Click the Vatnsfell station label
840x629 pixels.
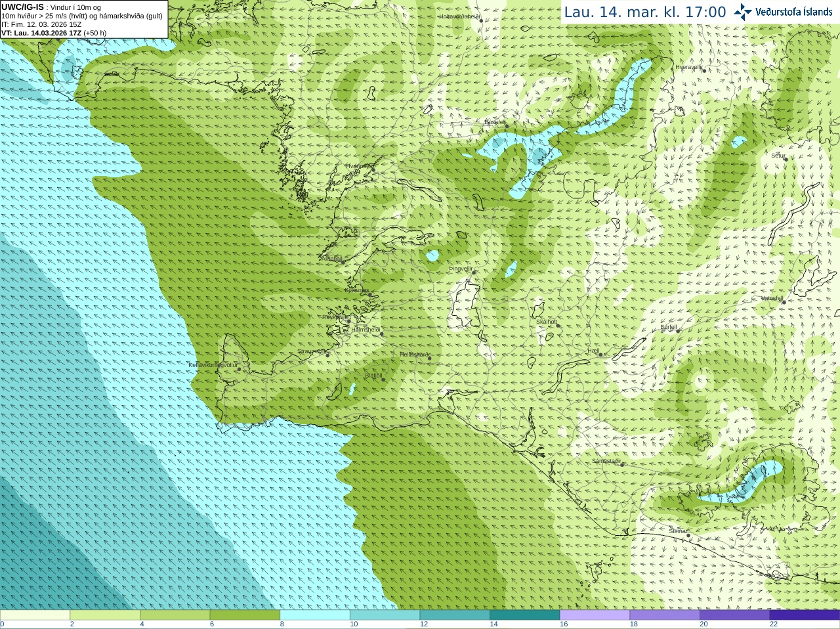click(x=772, y=298)
